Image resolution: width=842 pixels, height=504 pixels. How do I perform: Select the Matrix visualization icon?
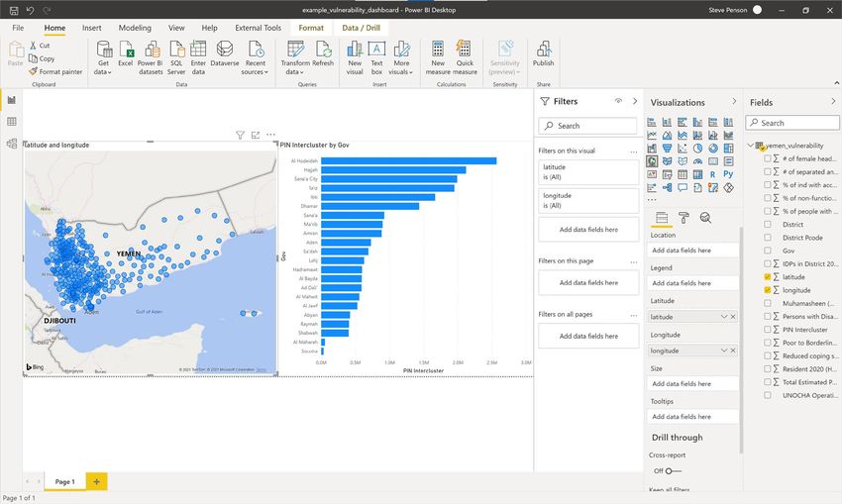(x=697, y=174)
